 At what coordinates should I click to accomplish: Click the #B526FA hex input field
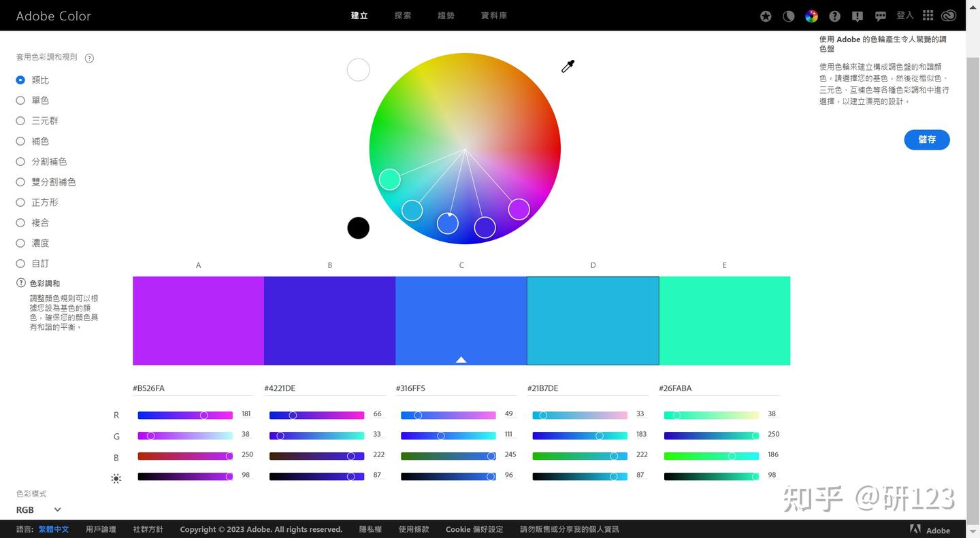(193, 388)
